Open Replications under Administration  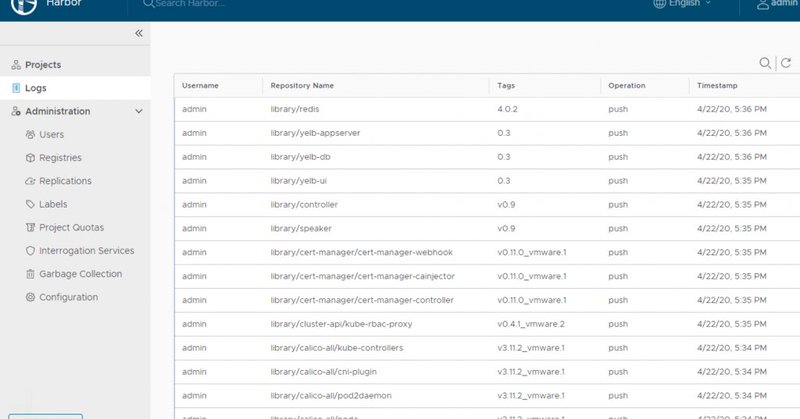click(x=65, y=181)
